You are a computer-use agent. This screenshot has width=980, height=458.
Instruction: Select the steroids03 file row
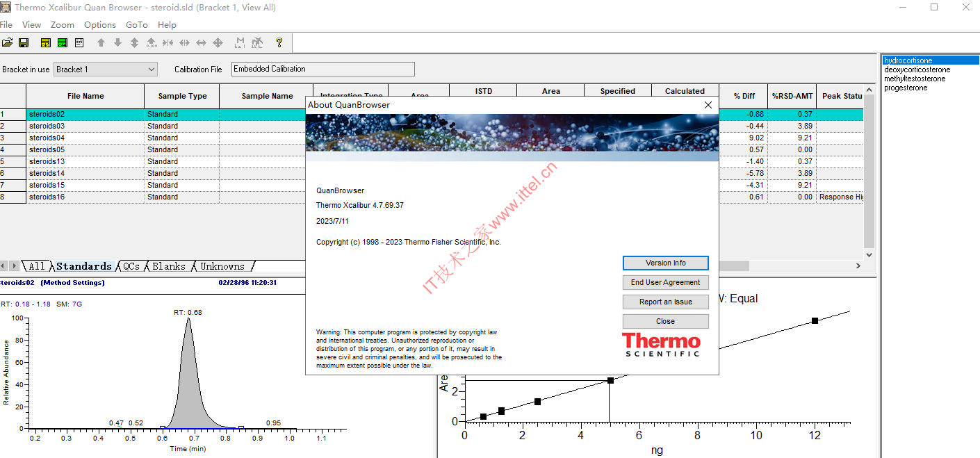click(x=85, y=126)
